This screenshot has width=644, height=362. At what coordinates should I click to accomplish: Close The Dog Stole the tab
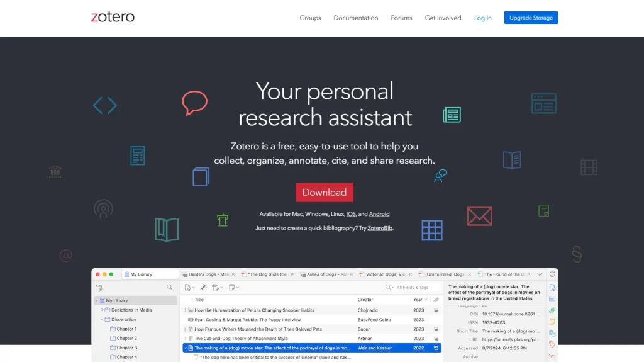(292, 274)
